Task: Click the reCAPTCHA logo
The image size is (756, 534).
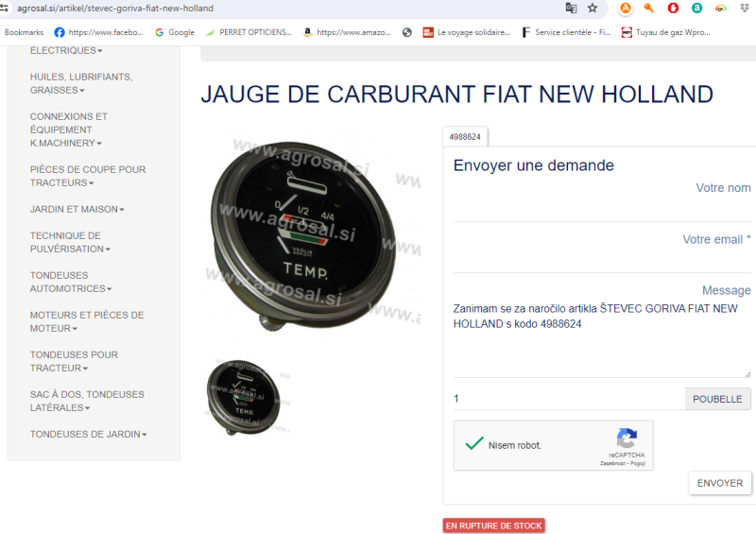Action: pyautogui.click(x=627, y=438)
